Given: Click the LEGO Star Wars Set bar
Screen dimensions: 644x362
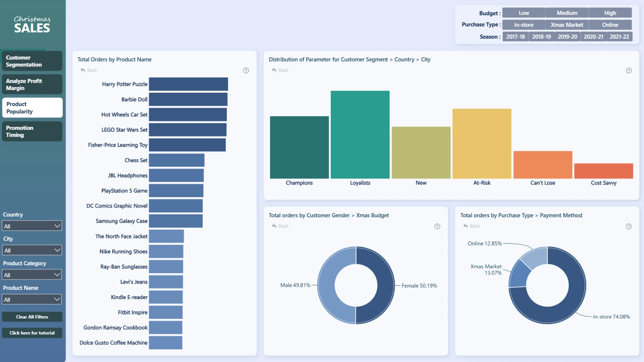Looking at the screenshot, I should coord(187,130).
